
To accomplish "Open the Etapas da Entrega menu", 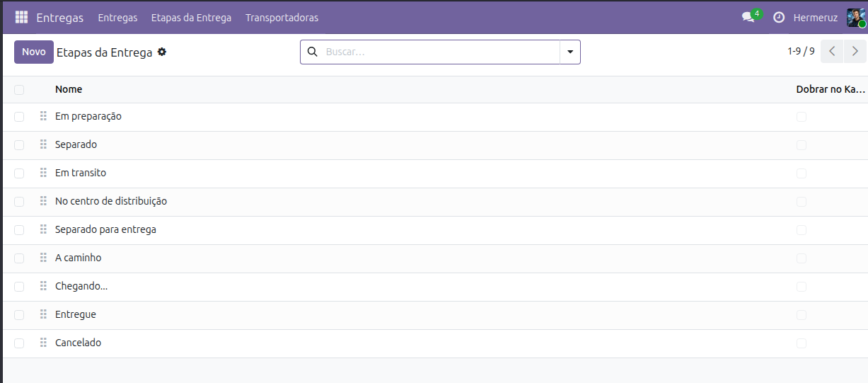I will click(191, 18).
